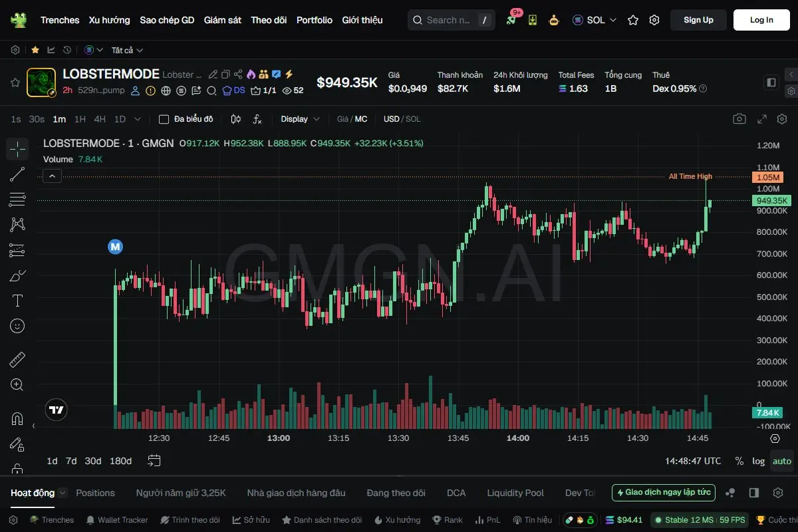The image size is (798, 532).
Task: Open the emoji icons tool
Action: [17, 326]
